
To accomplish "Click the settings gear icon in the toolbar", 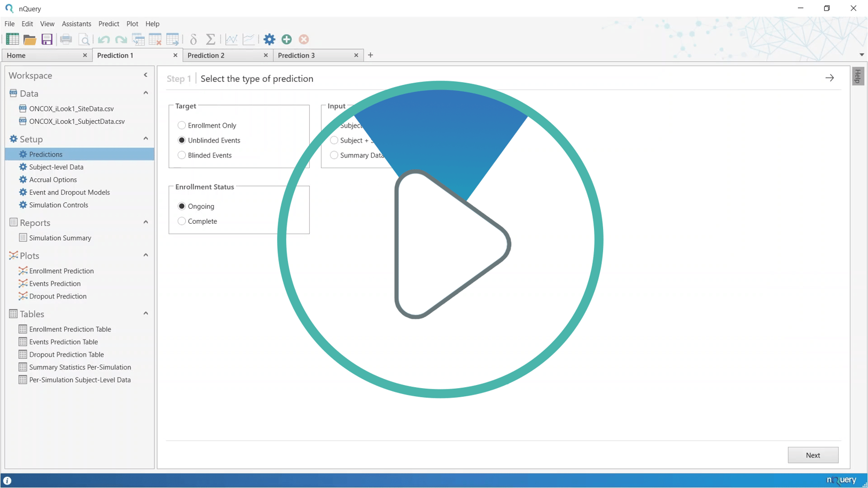I will coord(269,39).
